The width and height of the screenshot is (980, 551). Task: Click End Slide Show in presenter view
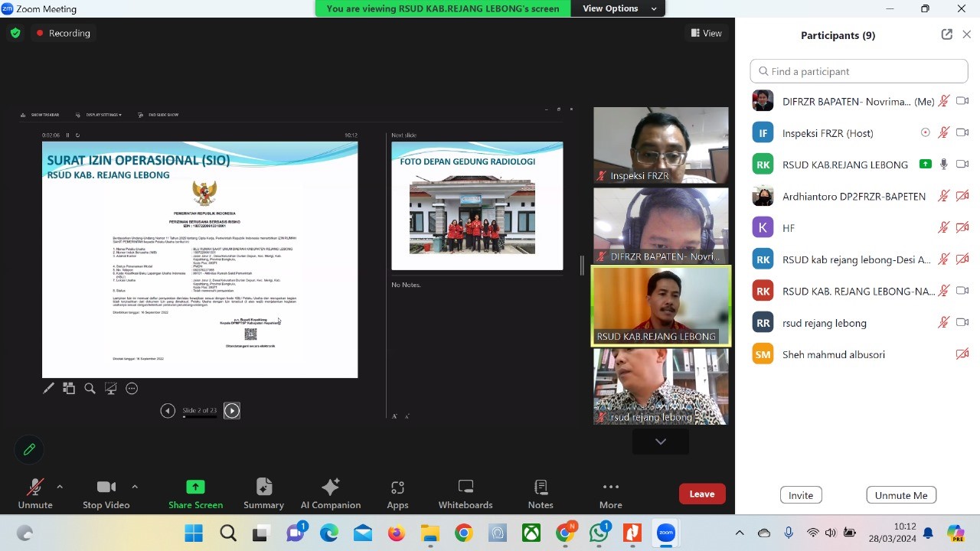pos(158,115)
